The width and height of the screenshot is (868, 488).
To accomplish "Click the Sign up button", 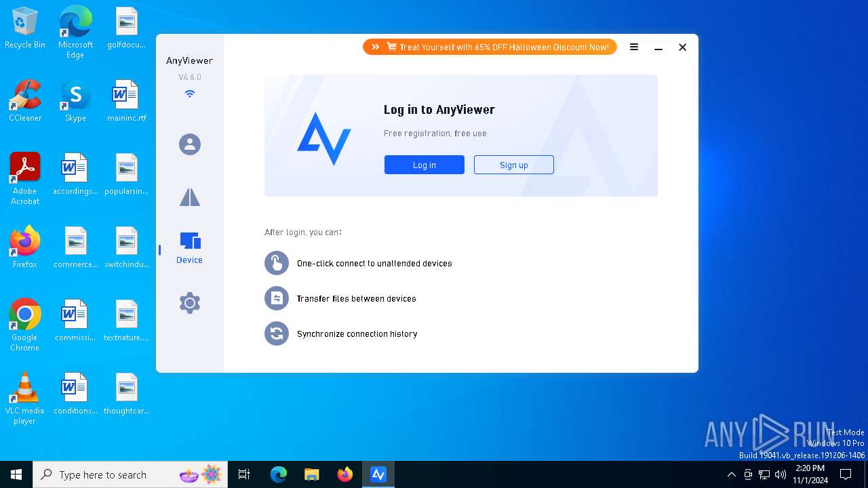I will tap(514, 165).
